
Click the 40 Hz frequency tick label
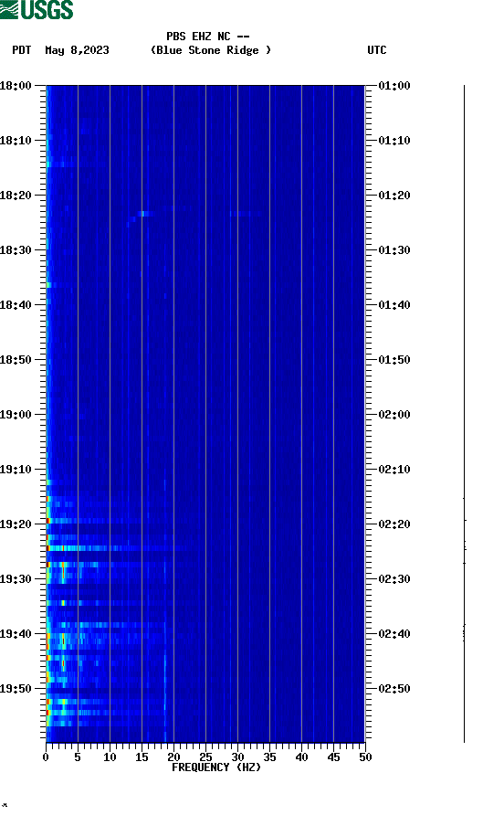(301, 757)
